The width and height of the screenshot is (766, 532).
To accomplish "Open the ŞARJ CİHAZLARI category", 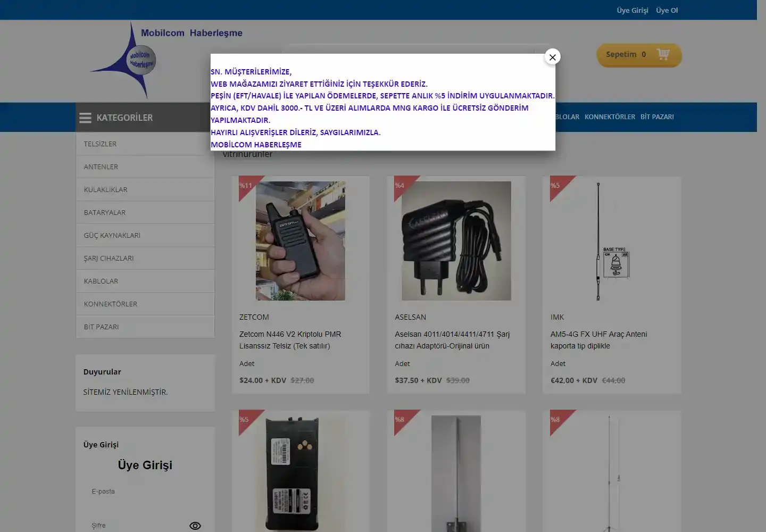I will coord(145,258).
